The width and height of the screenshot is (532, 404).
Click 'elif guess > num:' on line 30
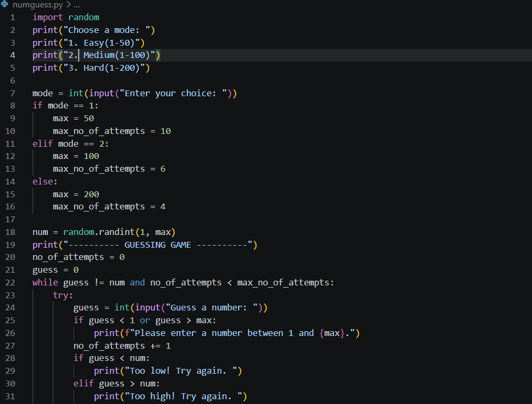pyautogui.click(x=117, y=384)
